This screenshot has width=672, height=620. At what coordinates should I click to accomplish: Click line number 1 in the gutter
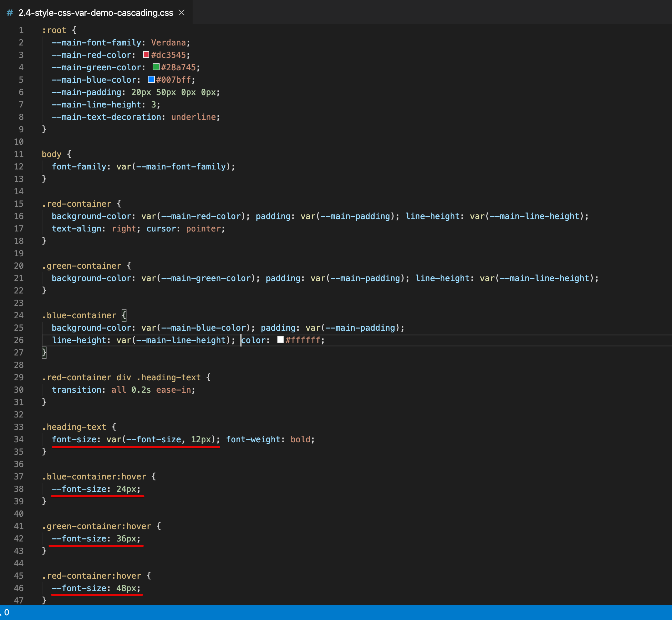[21, 30]
